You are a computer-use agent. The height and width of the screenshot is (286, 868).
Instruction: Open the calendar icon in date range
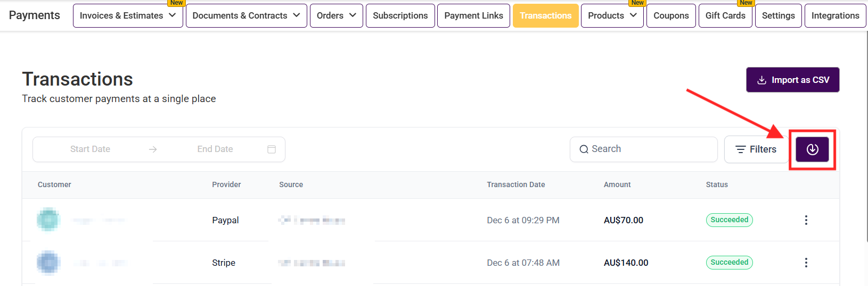coord(272,149)
